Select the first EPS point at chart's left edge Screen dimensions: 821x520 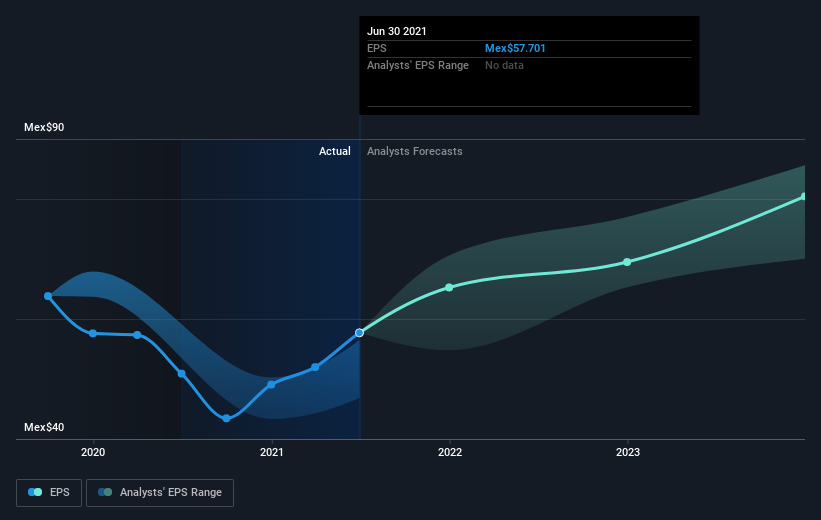tap(48, 296)
